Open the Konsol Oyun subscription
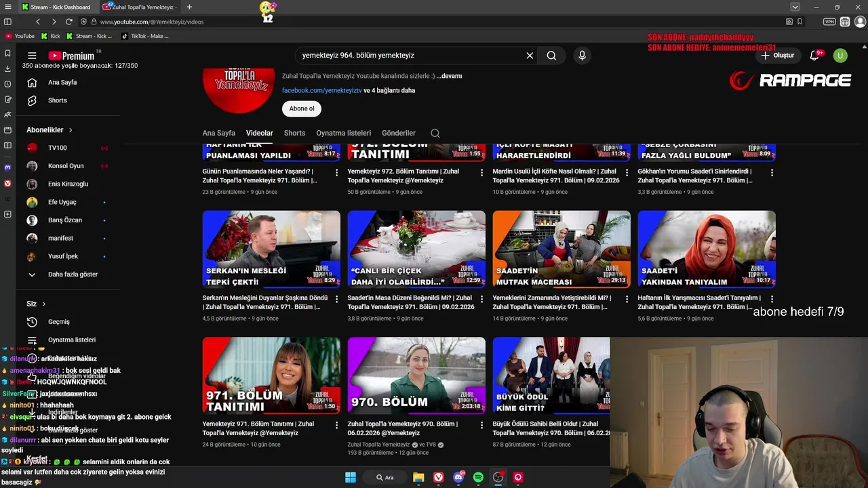 click(x=66, y=166)
